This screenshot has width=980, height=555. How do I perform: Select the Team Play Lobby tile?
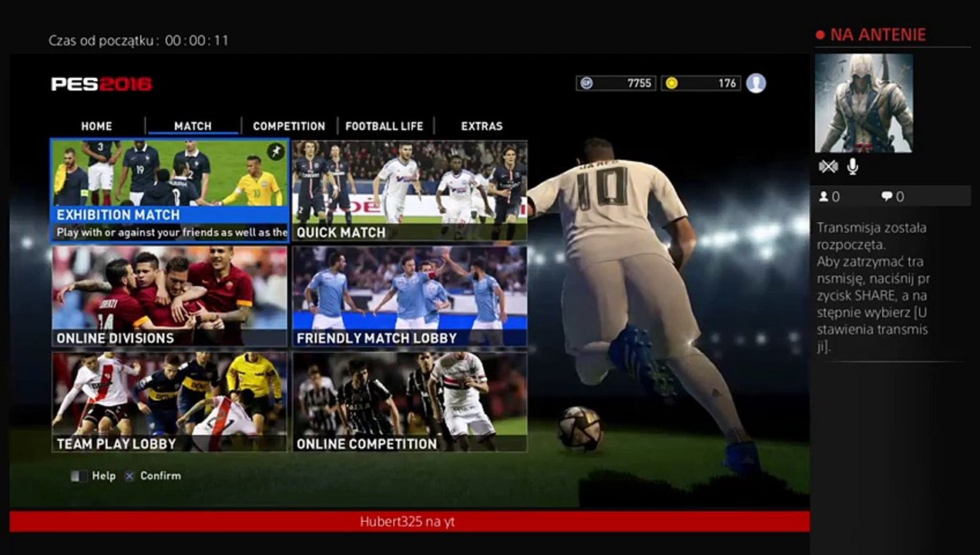(169, 402)
